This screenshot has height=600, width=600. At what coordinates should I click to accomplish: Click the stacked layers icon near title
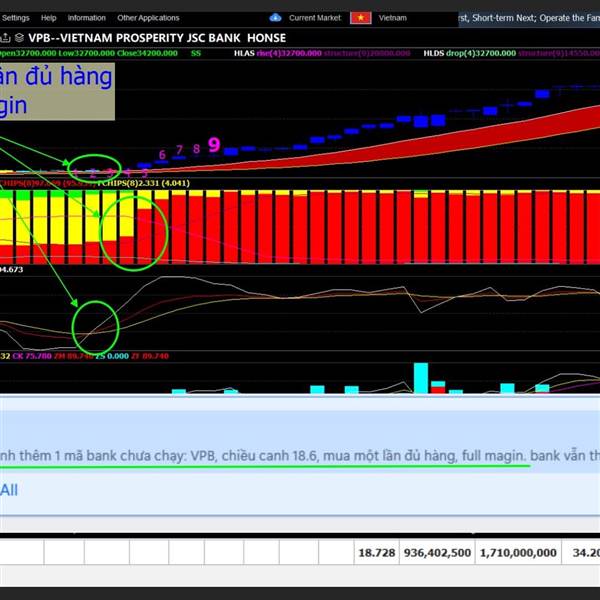19,38
